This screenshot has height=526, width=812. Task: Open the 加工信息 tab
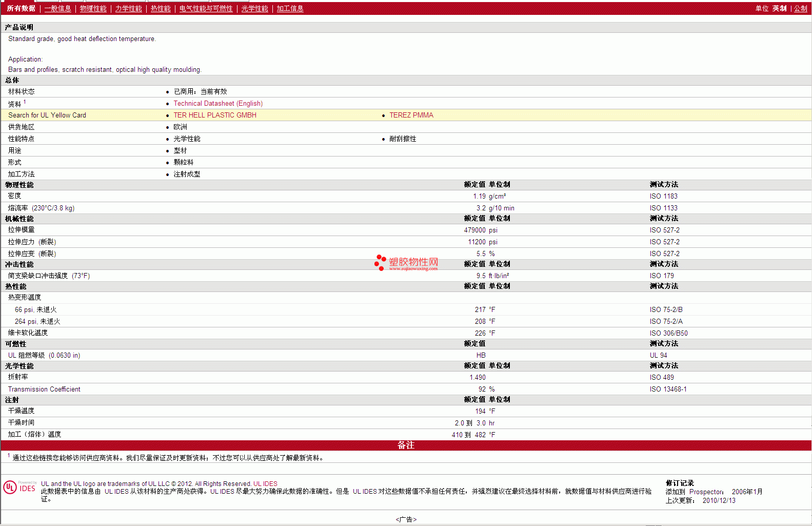pos(290,8)
